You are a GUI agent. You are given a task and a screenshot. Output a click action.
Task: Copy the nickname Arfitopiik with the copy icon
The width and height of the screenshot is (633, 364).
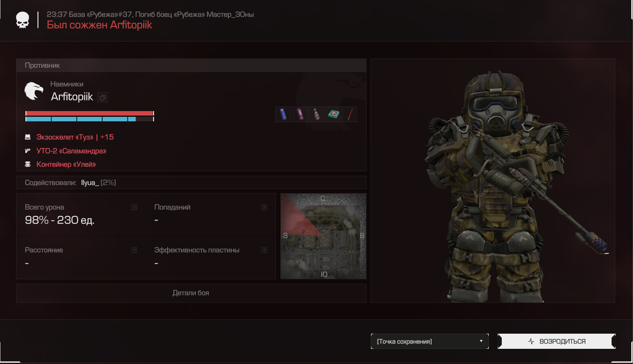pyautogui.click(x=102, y=97)
